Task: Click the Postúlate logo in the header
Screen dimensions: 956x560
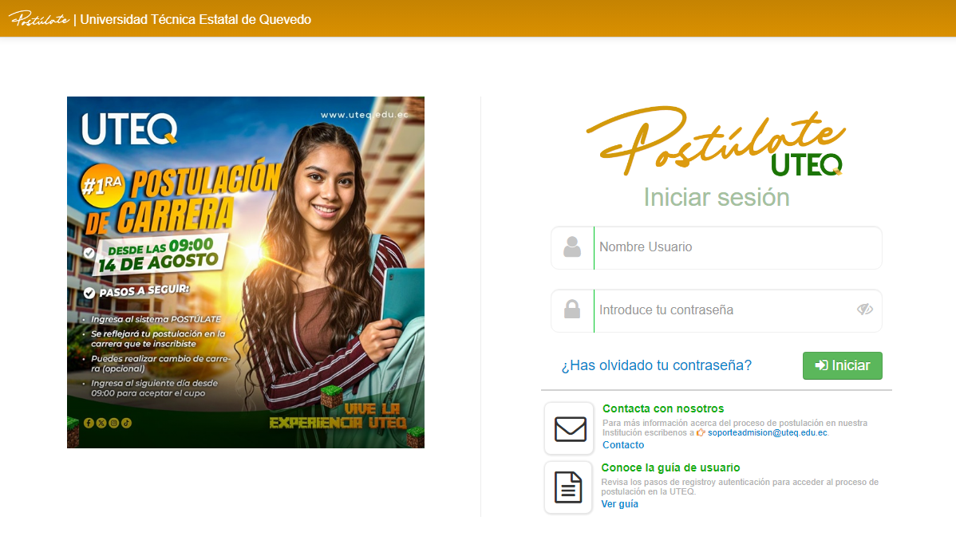Action: tap(39, 19)
